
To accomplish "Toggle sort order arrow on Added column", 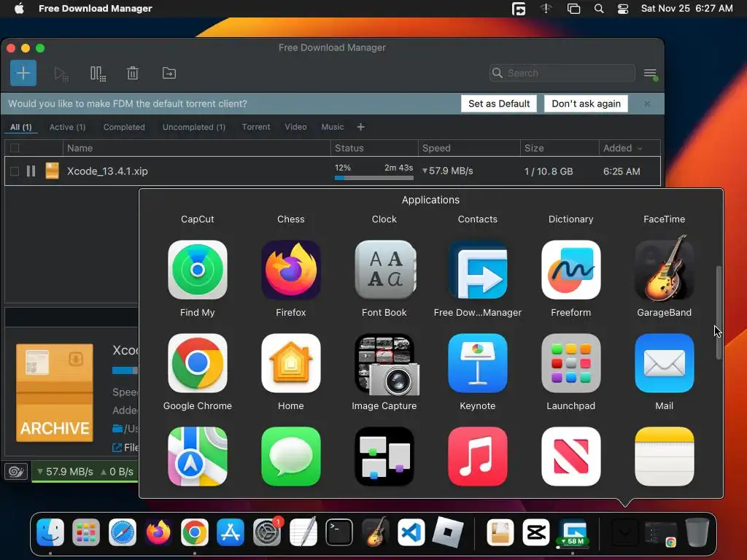I will [x=640, y=149].
